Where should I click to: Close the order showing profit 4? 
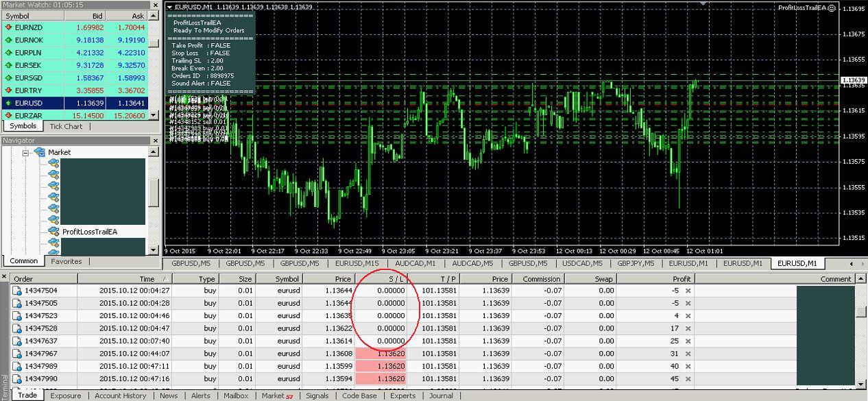[x=688, y=316]
